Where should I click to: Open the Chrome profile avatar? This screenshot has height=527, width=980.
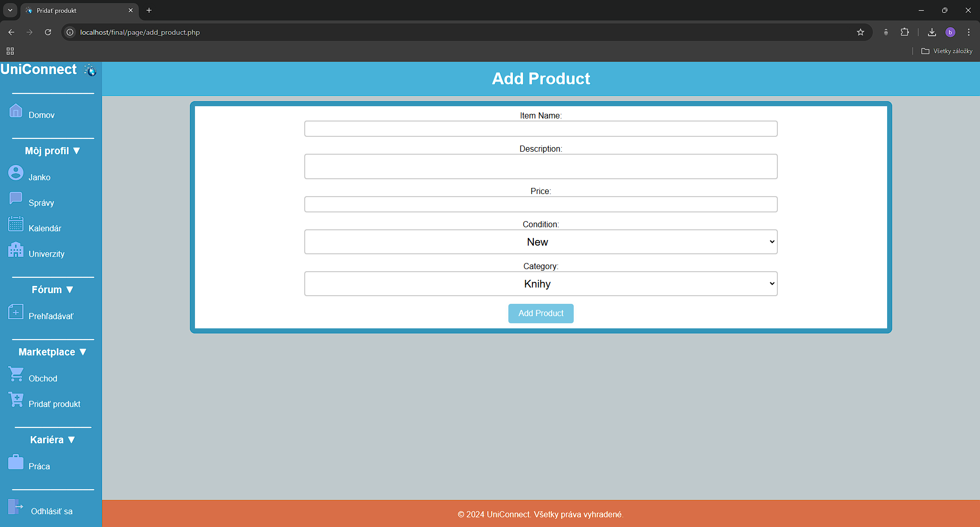pos(950,32)
